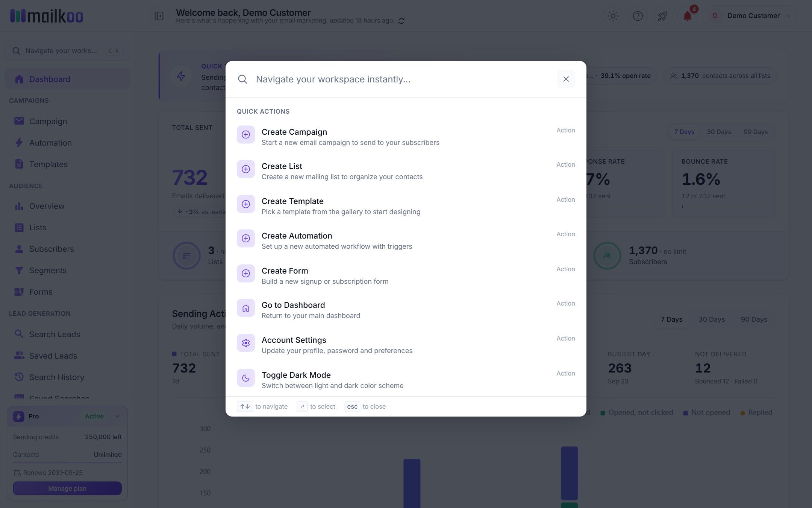
Task: Go to Lists in the sidebar
Action: tap(67, 227)
